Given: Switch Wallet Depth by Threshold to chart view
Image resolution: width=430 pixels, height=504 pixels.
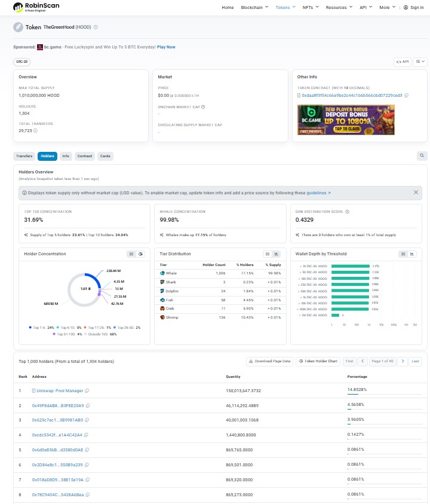Looking at the screenshot, I should (412, 254).
